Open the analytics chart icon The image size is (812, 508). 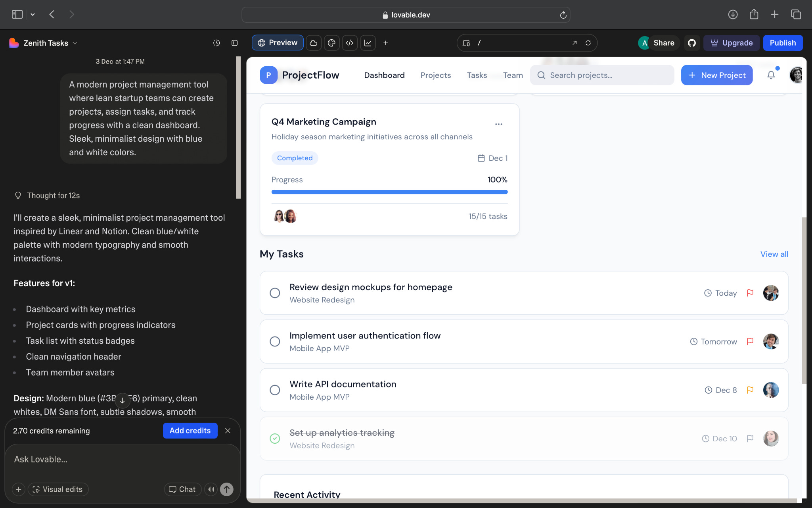[x=368, y=43]
